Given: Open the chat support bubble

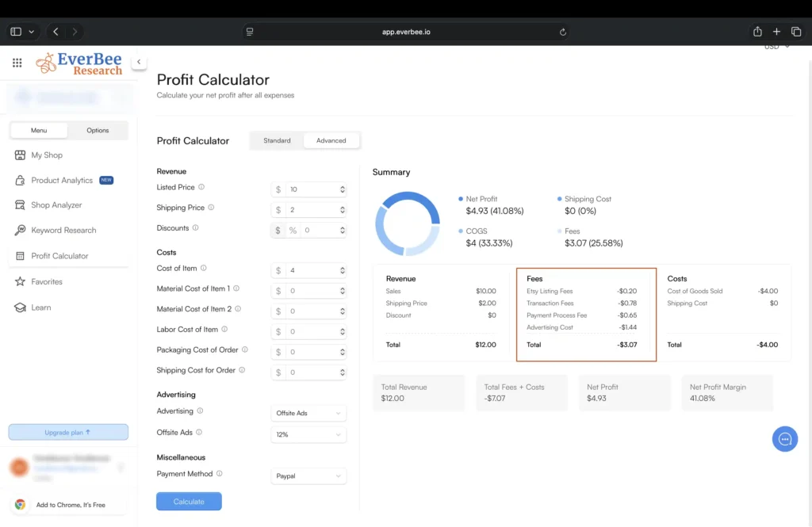Looking at the screenshot, I should (x=784, y=439).
